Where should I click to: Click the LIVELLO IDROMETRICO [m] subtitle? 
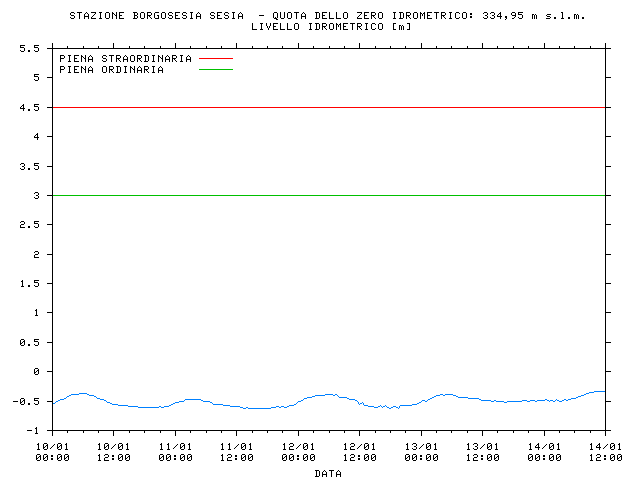coord(331,26)
